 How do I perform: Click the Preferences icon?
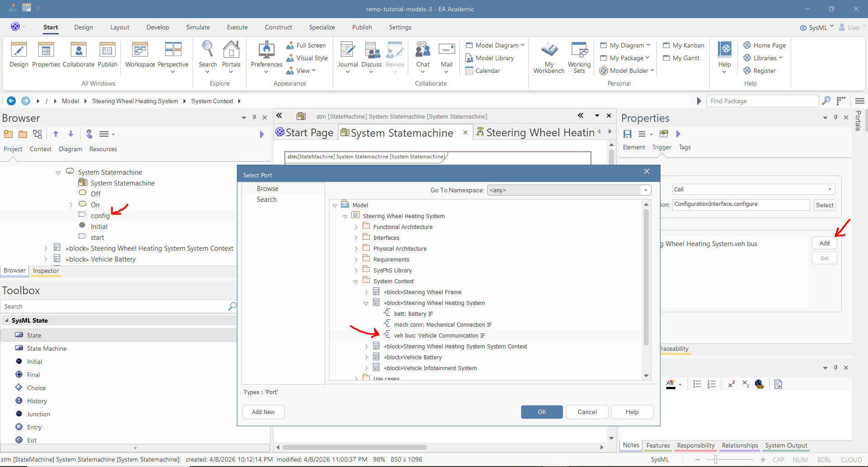[x=266, y=51]
